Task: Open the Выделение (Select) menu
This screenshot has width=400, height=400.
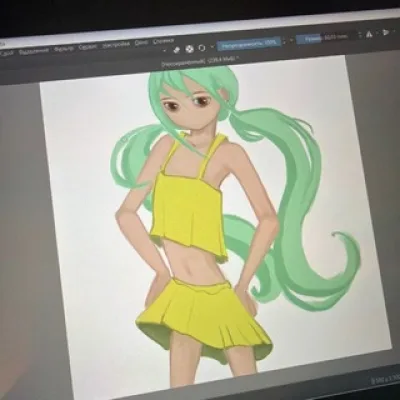Action: click(x=33, y=51)
